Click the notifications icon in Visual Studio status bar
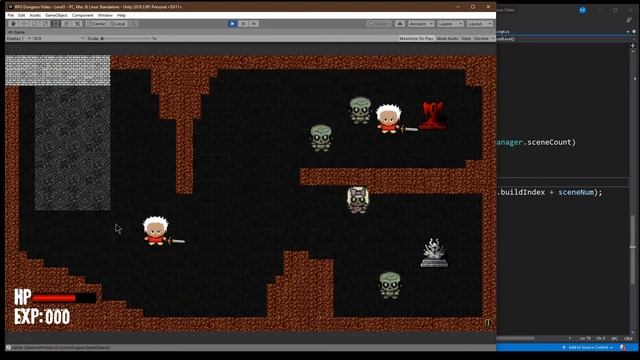This screenshot has height=360, width=640. pyautogui.click(x=622, y=347)
